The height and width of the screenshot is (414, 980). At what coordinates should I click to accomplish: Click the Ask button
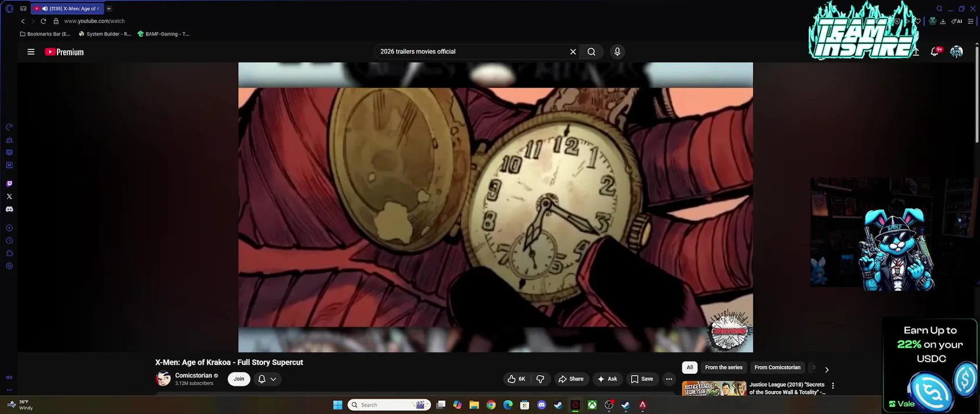point(607,379)
